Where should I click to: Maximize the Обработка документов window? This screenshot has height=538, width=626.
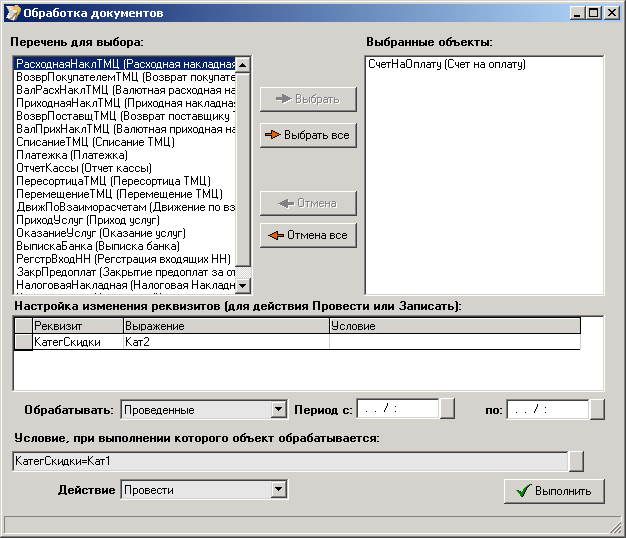coord(594,13)
